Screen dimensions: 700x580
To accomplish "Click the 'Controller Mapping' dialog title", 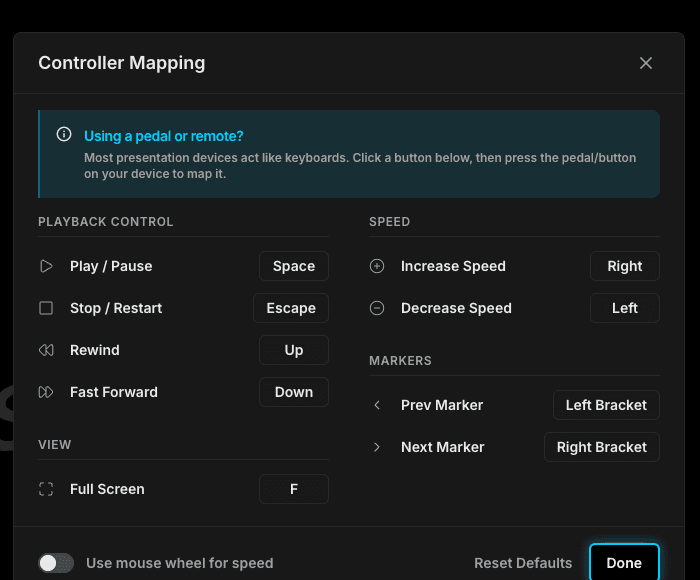I will point(121,63).
